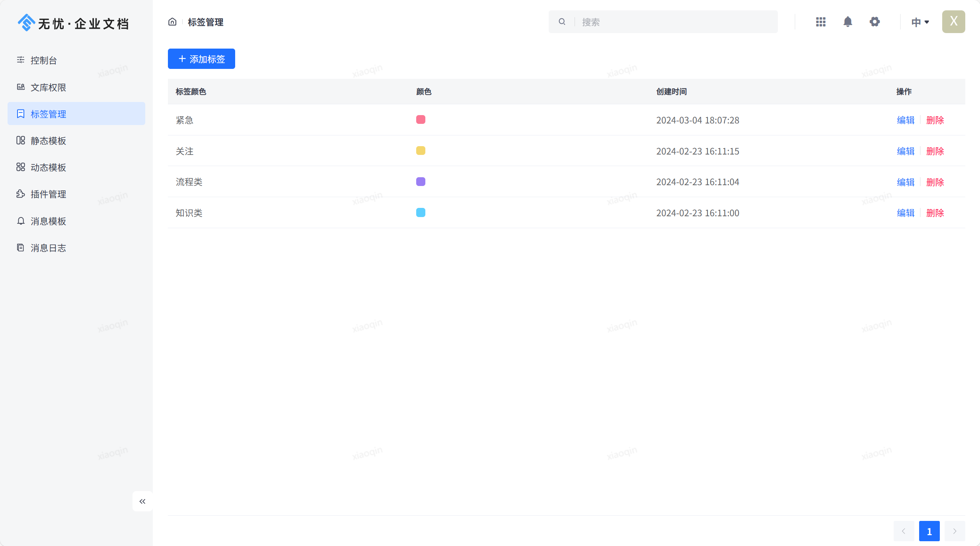
Task: Click the settings gear icon
Action: [x=875, y=22]
